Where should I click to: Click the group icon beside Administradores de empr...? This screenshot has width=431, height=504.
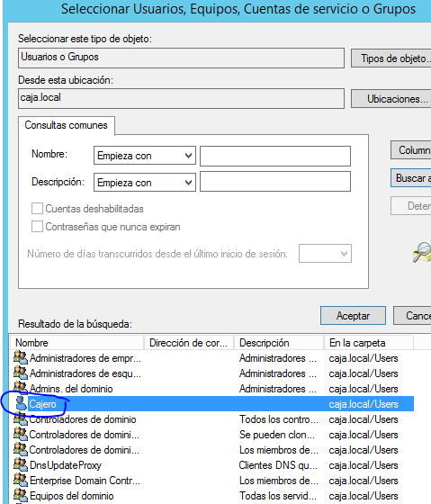pos(21,357)
